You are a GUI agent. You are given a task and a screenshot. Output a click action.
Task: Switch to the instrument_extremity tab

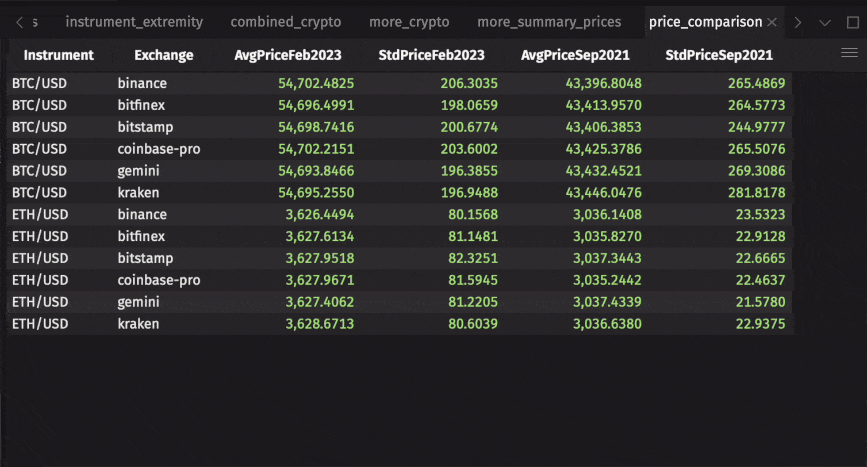click(134, 22)
